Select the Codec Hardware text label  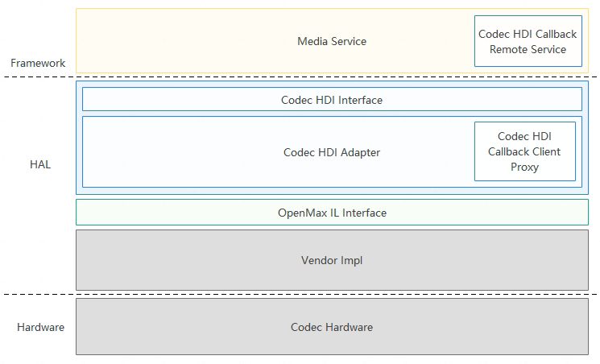(332, 327)
